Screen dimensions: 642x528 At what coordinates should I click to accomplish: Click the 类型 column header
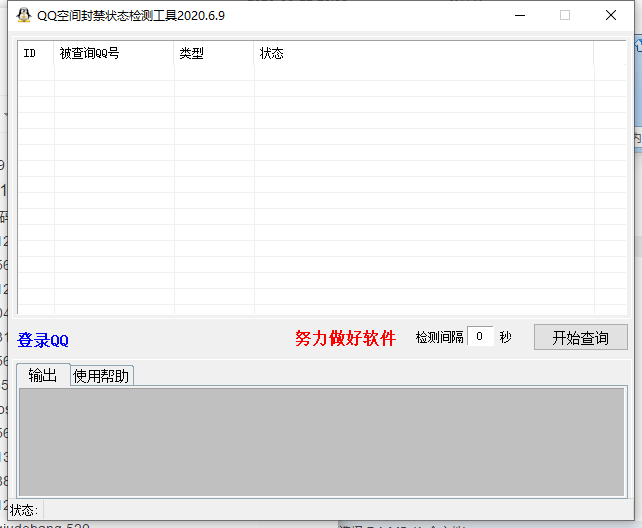click(x=214, y=53)
